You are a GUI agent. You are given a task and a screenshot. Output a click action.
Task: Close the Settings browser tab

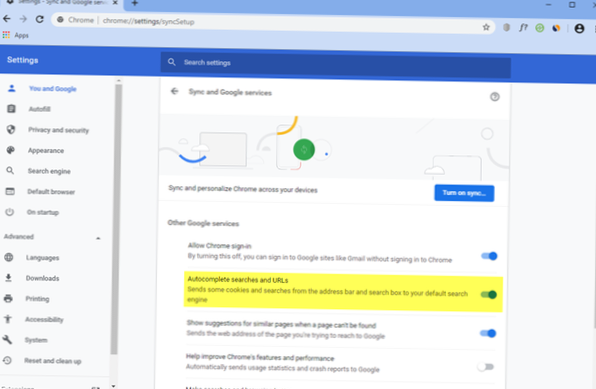click(x=115, y=3)
